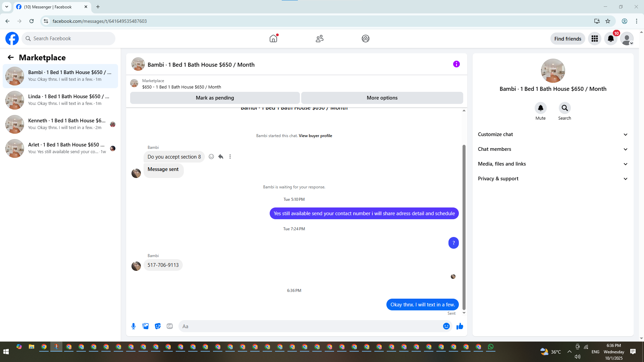Open more options for section 8 message
The image size is (644, 362).
(230, 157)
